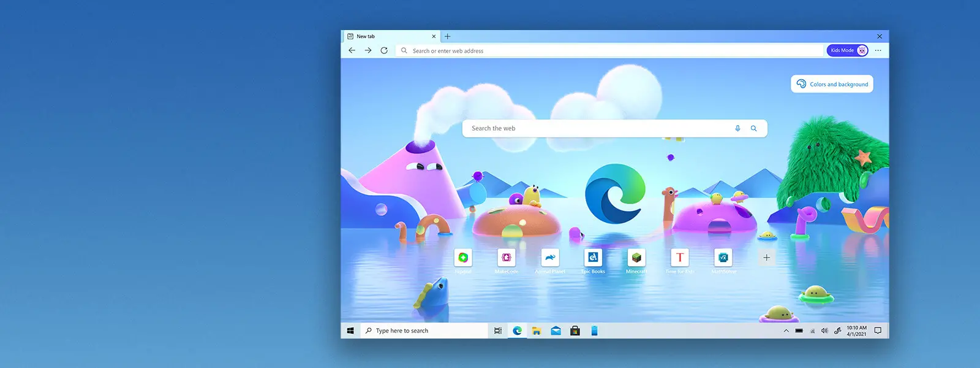Close the New tab tab

click(434, 36)
